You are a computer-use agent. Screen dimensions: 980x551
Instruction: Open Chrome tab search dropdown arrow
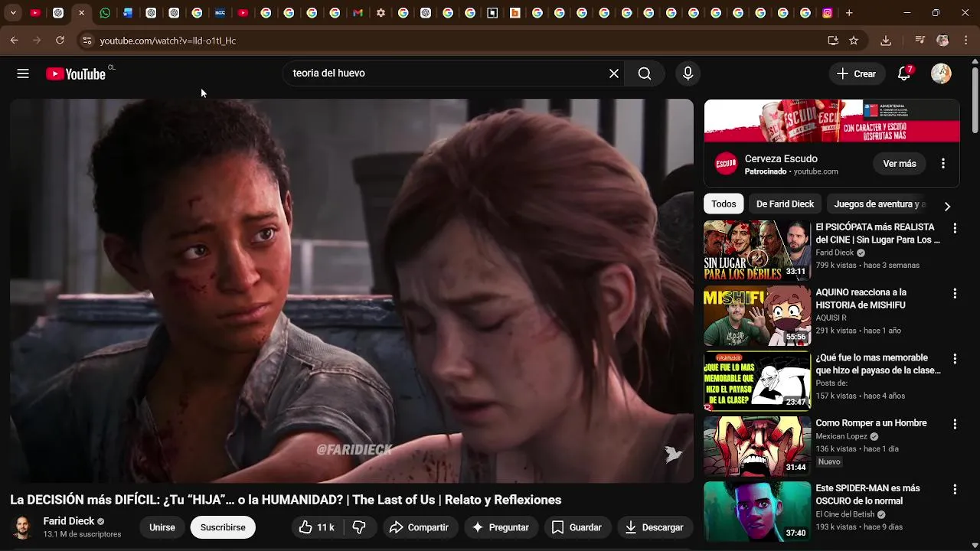tap(13, 13)
